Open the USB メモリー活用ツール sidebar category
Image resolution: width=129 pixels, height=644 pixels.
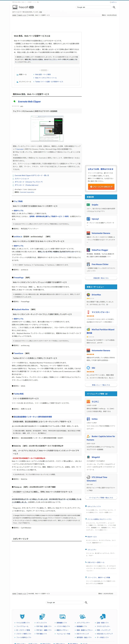pyautogui.click(x=96, y=563)
